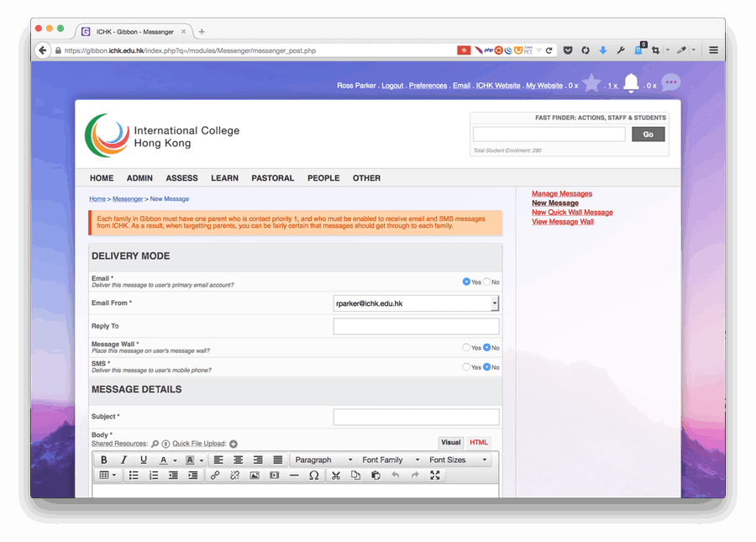Open notifications via the bell icon

click(x=631, y=83)
